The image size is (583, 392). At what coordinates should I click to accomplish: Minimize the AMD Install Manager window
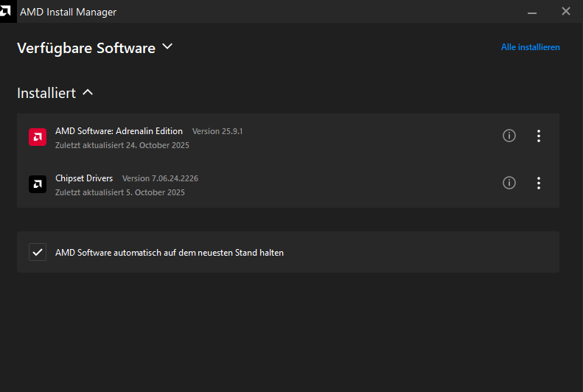coord(532,12)
